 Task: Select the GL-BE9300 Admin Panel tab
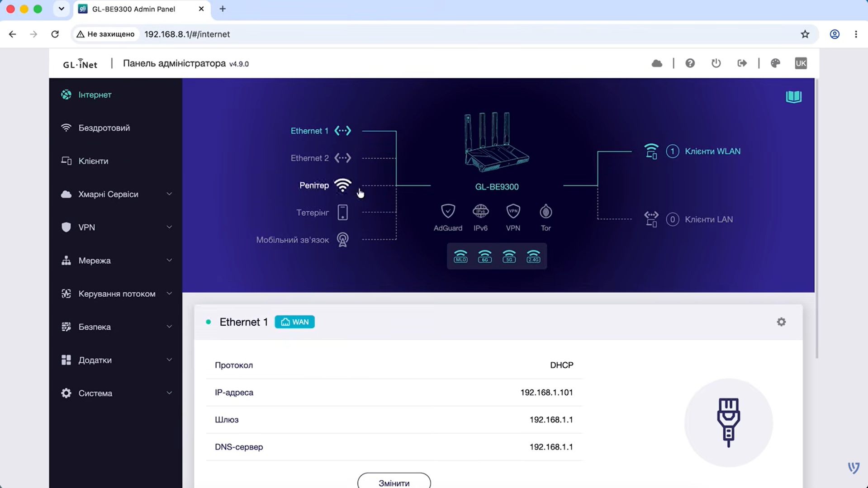(142, 9)
